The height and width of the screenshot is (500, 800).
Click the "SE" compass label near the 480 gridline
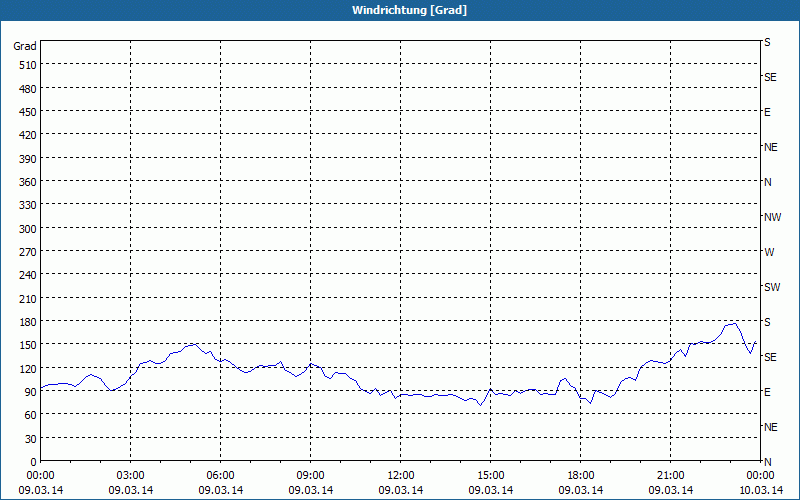(770, 78)
